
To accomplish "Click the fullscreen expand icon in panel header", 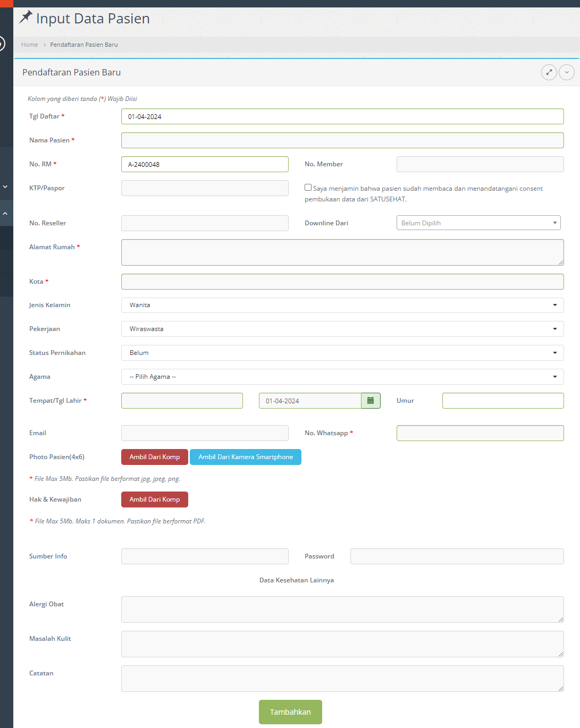I will coord(549,72).
